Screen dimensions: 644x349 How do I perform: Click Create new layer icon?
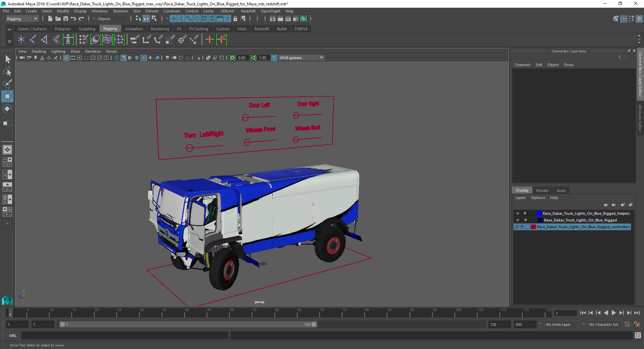click(623, 205)
